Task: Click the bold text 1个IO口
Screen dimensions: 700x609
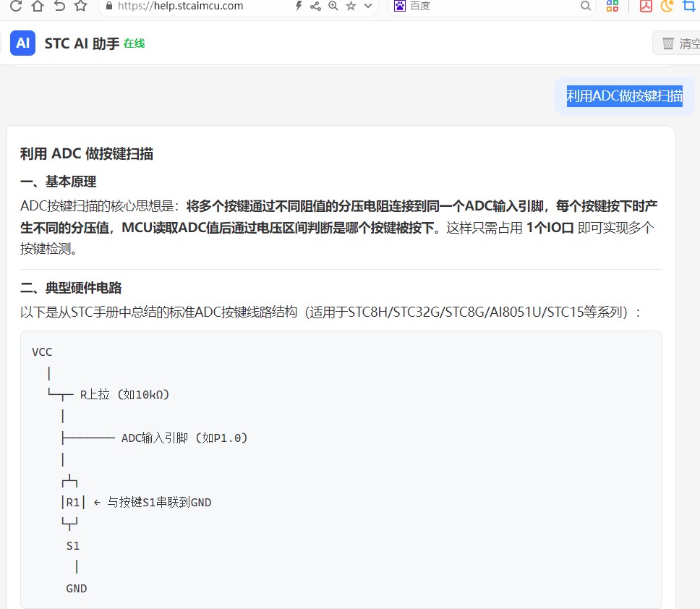Action: (x=550, y=228)
